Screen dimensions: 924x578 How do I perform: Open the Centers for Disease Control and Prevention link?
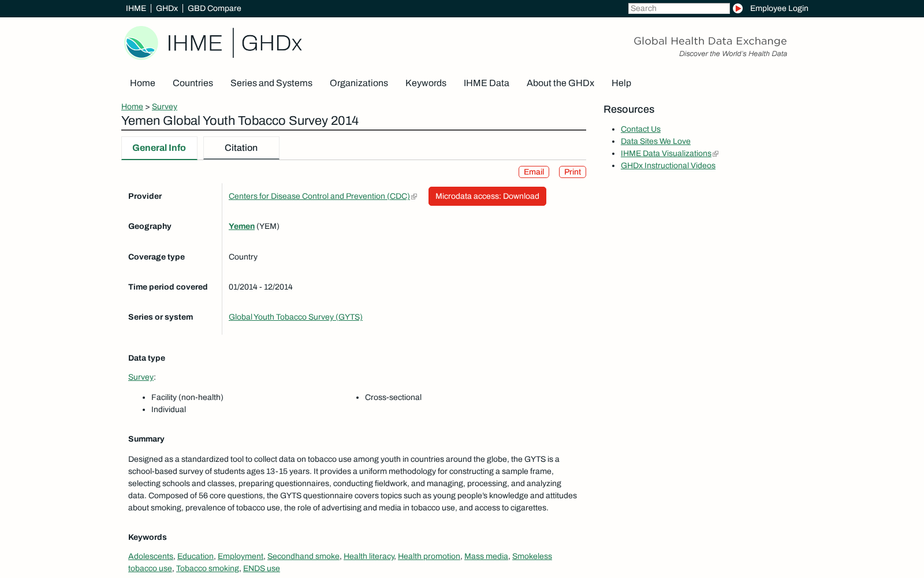coord(319,196)
